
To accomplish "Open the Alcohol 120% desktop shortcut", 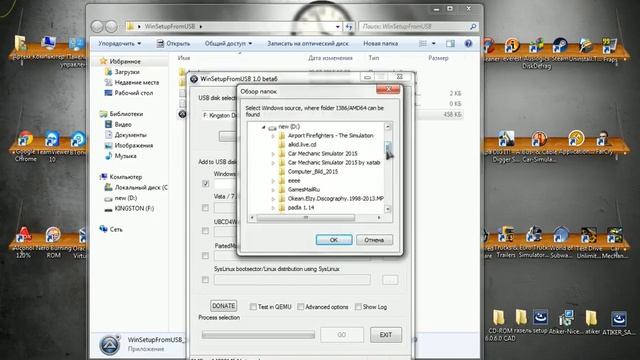I will pyautogui.click(x=23, y=242).
